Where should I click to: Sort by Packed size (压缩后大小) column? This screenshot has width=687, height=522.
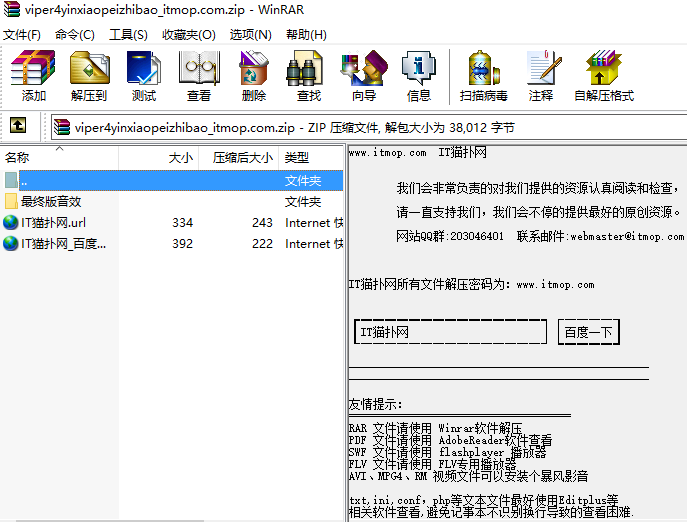(x=239, y=157)
